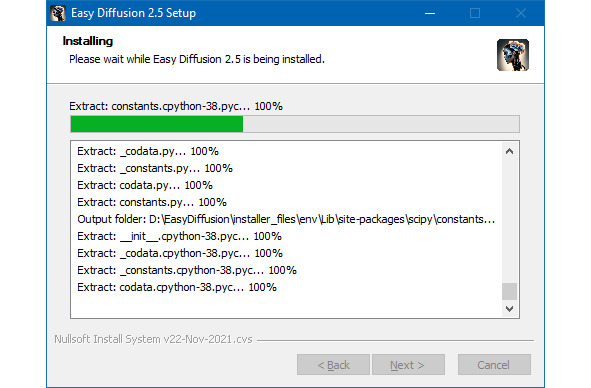Viewport: 591px width, 388px height.
Task: Click the disabled maximize window button
Action: (x=475, y=13)
